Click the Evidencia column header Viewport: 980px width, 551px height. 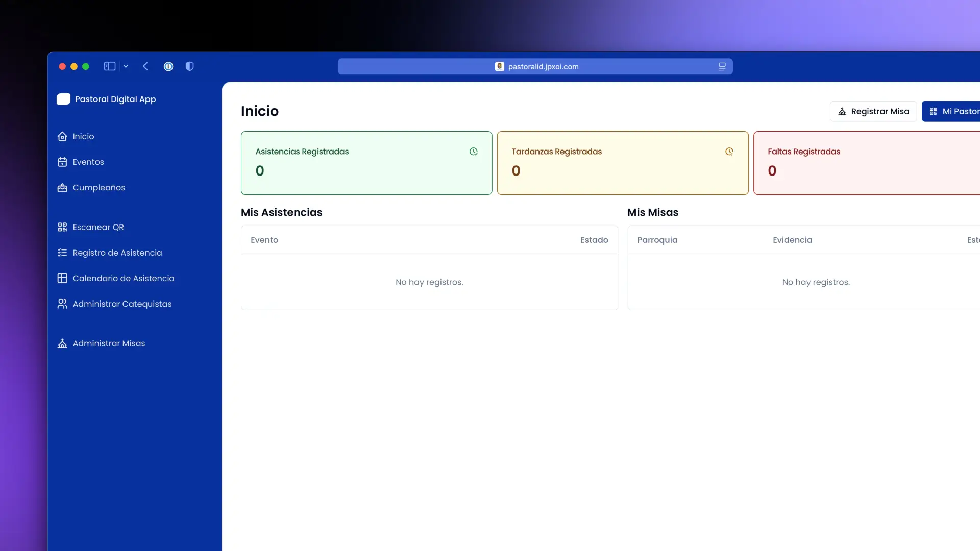(793, 240)
